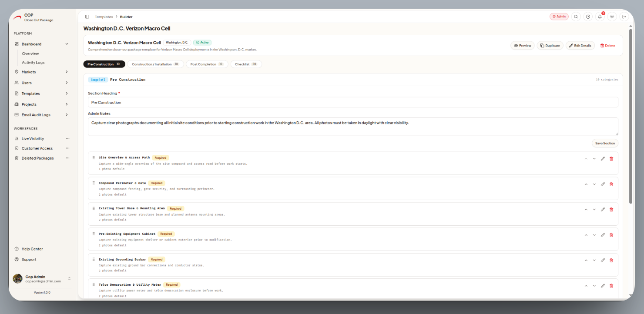Image resolution: width=644 pixels, height=314 pixels.
Task: Toggle the sidebar panel icon
Action: [87, 17]
